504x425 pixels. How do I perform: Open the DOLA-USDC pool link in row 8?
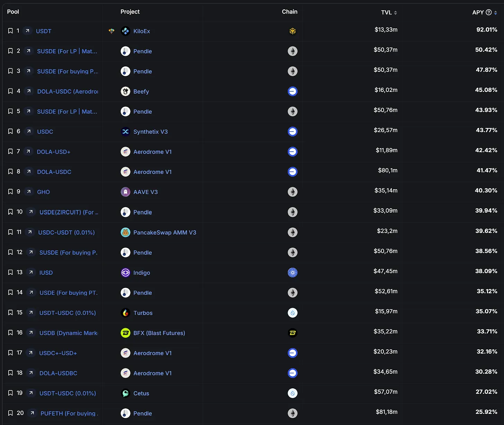tap(54, 172)
